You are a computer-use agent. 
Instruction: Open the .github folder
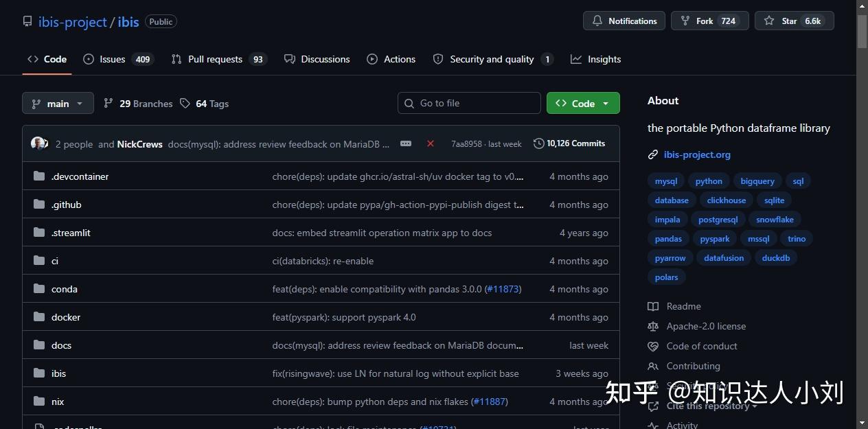(x=67, y=205)
